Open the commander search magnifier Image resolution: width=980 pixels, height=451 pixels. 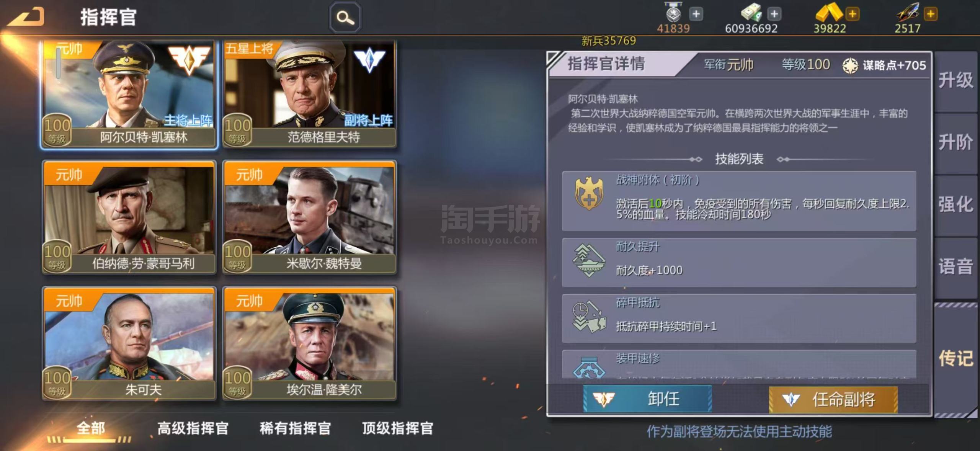tap(345, 18)
